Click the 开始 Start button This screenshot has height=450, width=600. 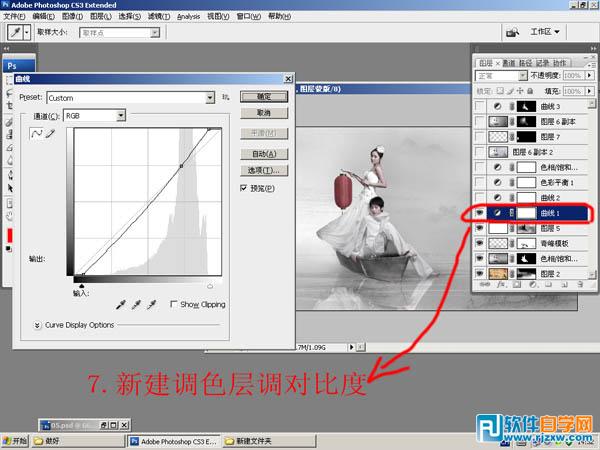pos(15,441)
